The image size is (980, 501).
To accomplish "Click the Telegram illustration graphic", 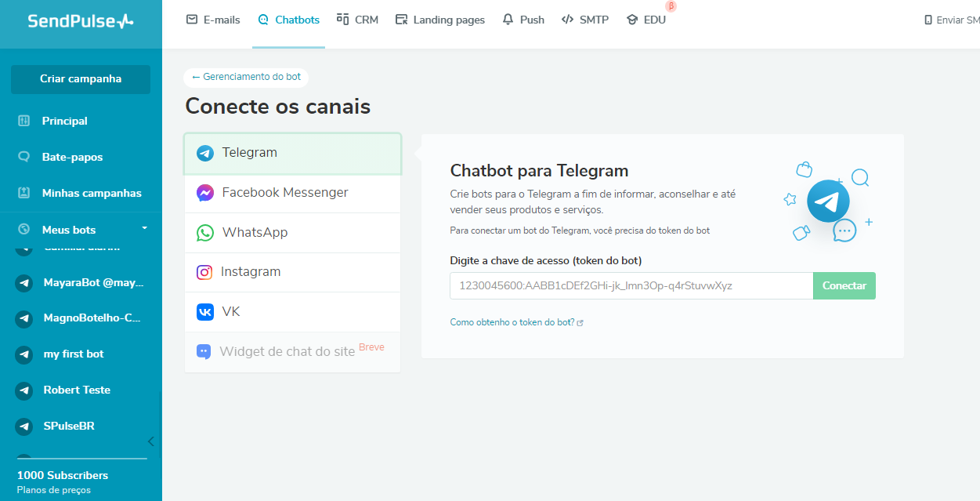I will click(x=828, y=201).
